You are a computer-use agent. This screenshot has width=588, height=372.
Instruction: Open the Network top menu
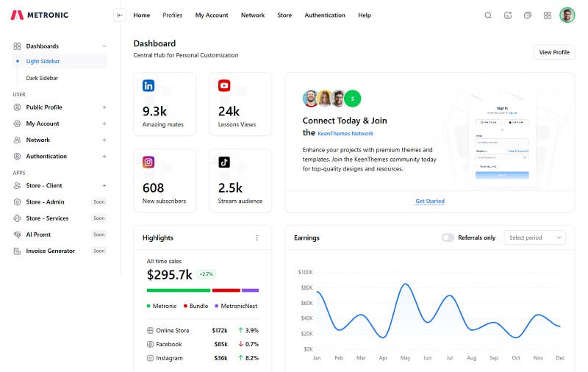pyautogui.click(x=253, y=15)
